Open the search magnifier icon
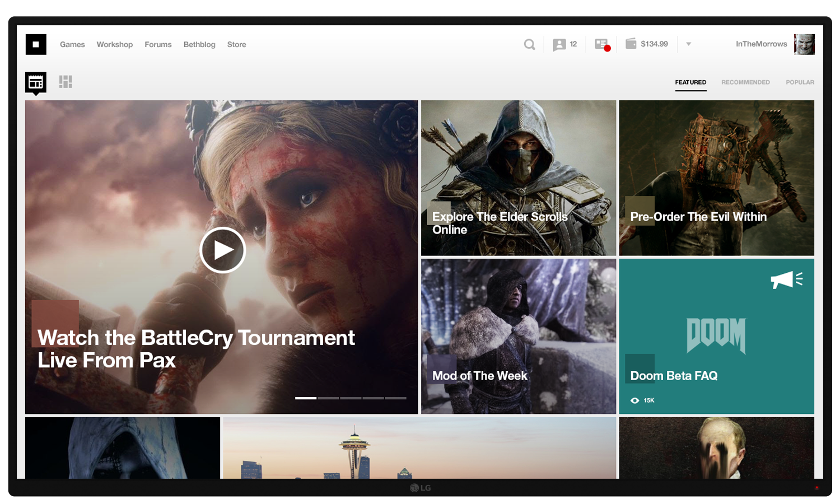840x504 pixels. tap(529, 44)
